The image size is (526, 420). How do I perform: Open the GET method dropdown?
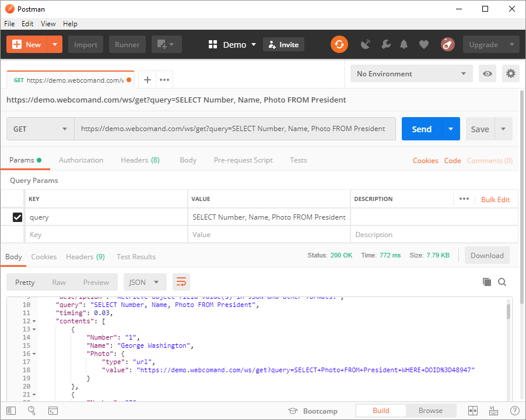[40, 129]
